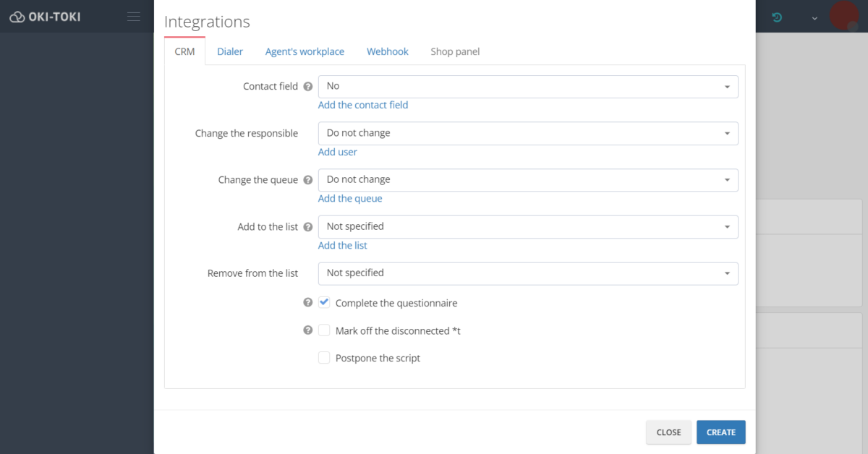This screenshot has width=868, height=454.
Task: Click the help icon beside Change the queue
Action: tap(308, 179)
